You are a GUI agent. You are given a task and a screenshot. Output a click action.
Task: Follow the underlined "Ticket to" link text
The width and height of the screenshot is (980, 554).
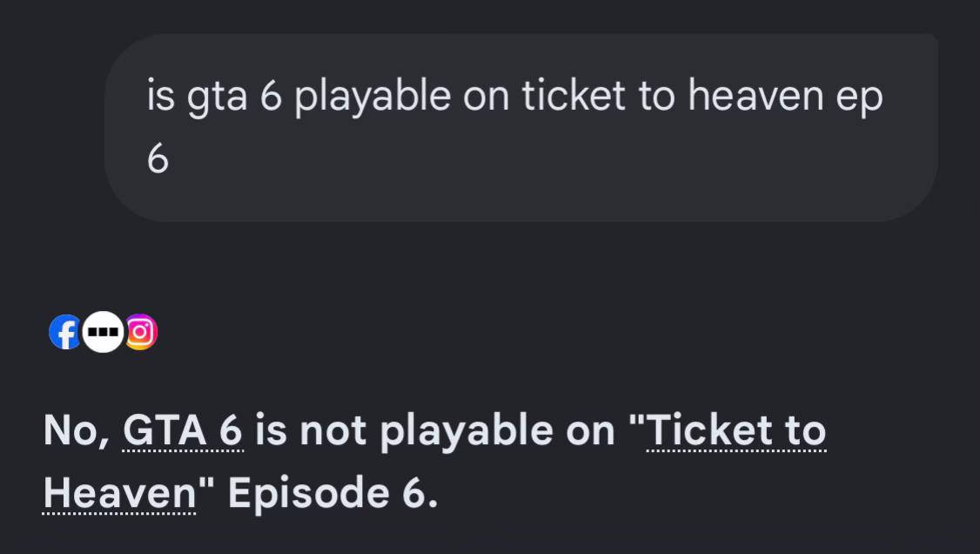(736, 431)
